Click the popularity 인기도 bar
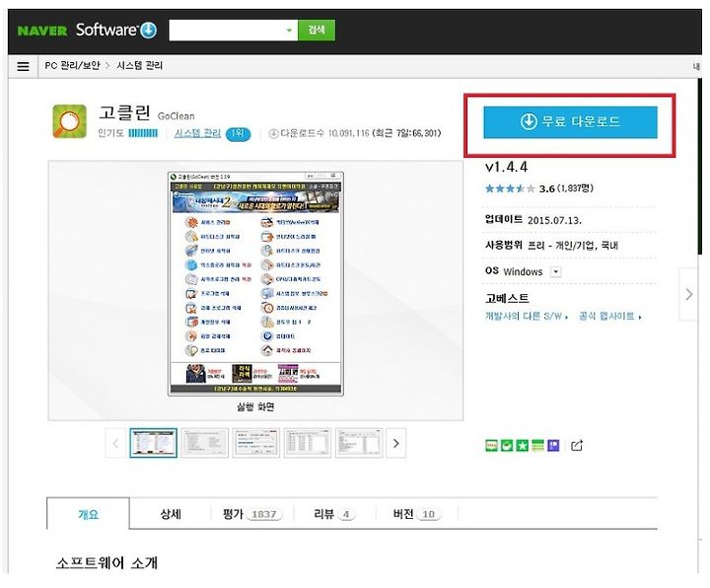 (x=143, y=133)
